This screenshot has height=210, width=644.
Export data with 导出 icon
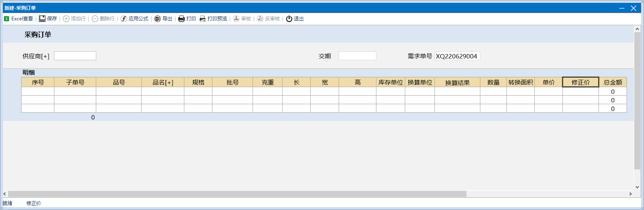[158, 19]
